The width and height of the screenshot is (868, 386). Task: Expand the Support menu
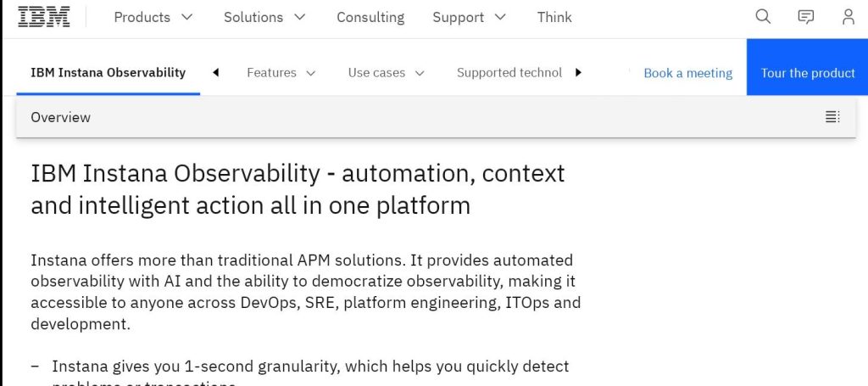[470, 17]
